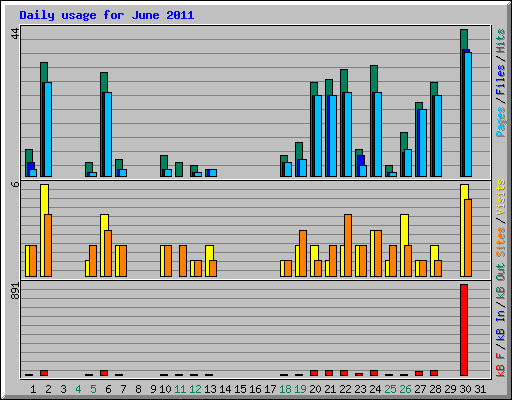Click the 'Pages' legend label
512x400 pixels.
[x=500, y=122]
